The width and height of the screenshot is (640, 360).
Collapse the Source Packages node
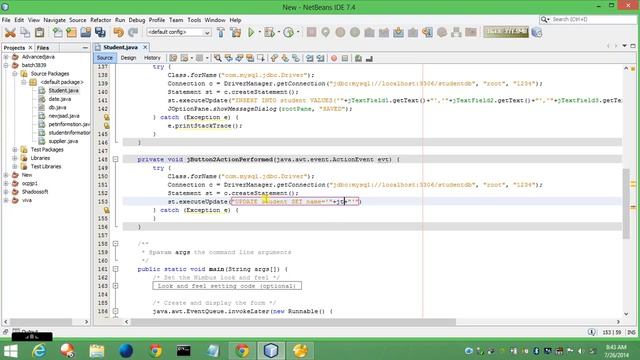click(15, 74)
